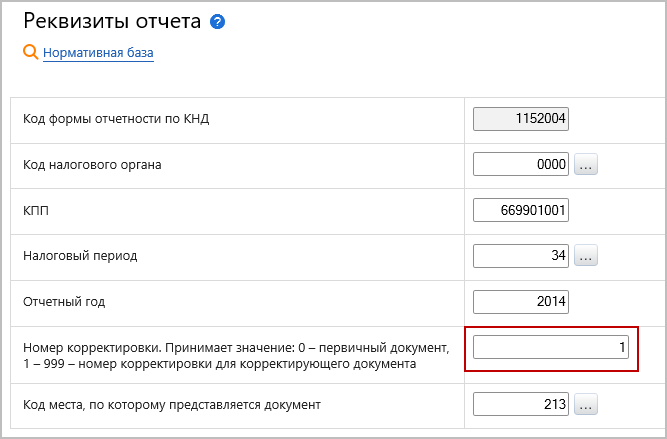Click the Код формы отчетности по КНД label
Image resolution: width=667 pixels, height=439 pixels.
116,119
